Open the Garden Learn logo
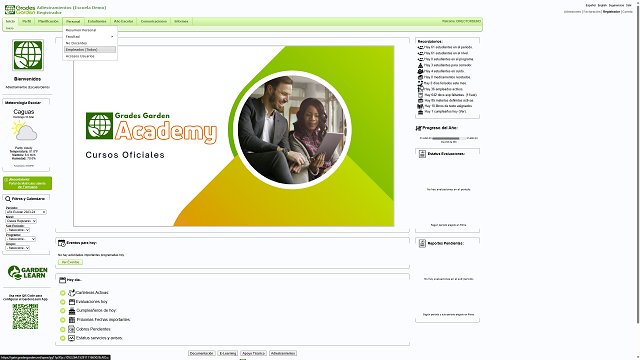 coord(27,273)
